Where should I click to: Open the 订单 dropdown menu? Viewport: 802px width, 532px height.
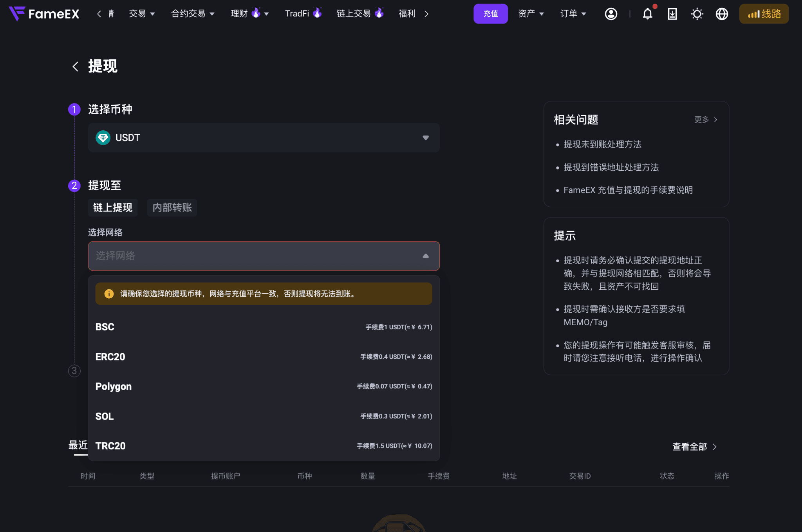coord(573,14)
